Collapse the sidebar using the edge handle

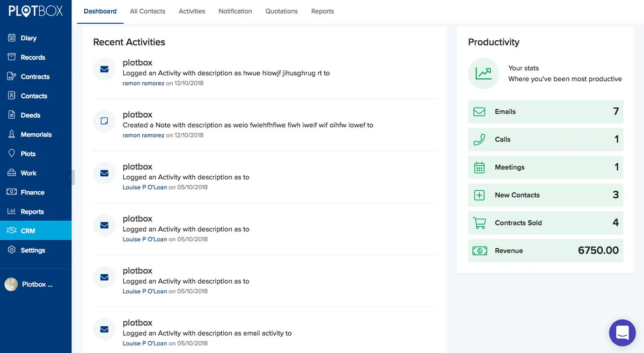coord(71,177)
